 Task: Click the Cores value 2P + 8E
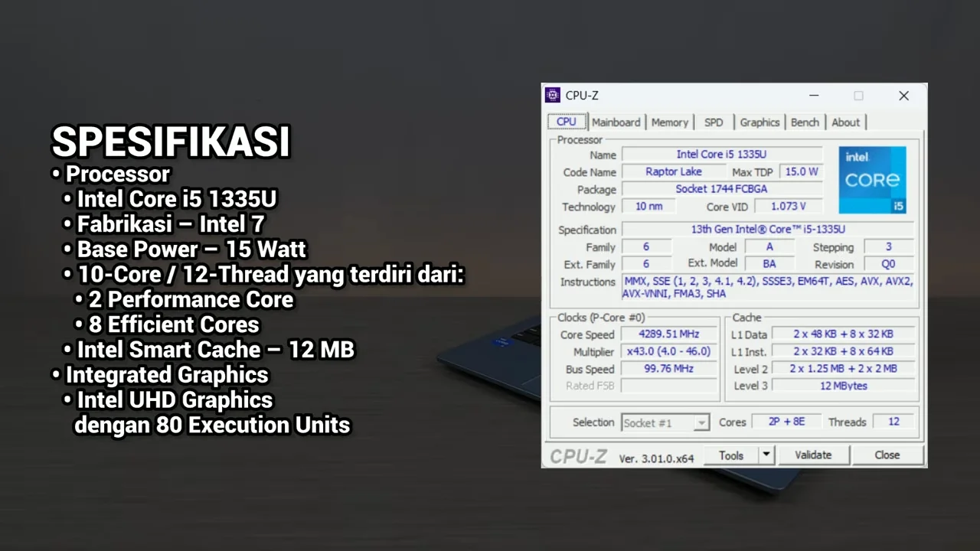pos(789,422)
